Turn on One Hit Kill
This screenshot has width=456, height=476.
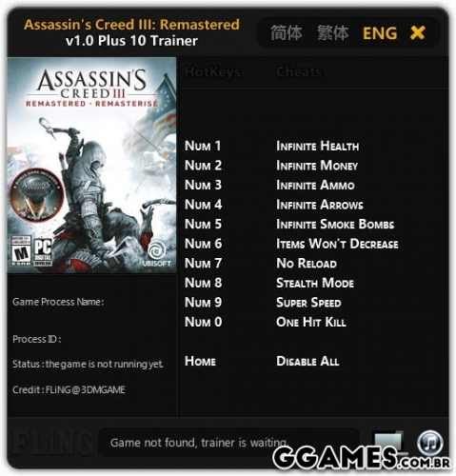[311, 322]
